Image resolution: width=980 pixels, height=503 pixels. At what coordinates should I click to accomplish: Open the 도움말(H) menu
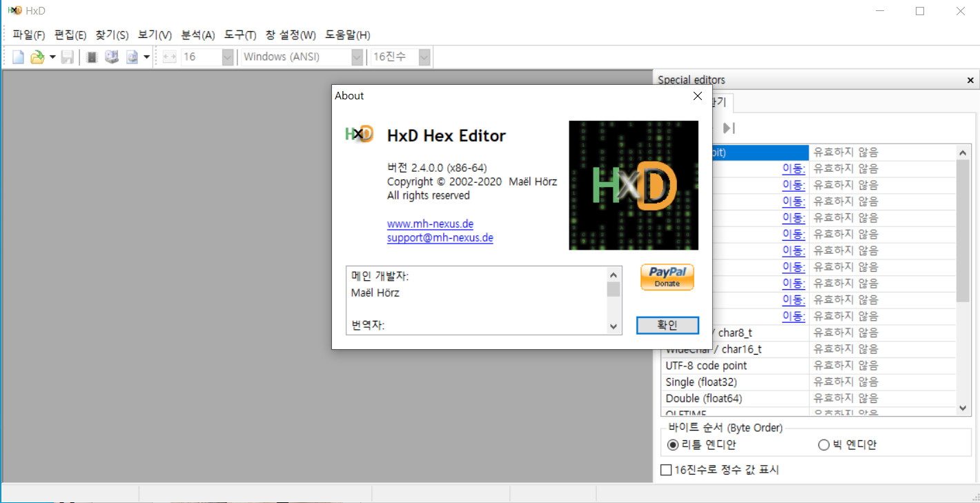click(348, 35)
